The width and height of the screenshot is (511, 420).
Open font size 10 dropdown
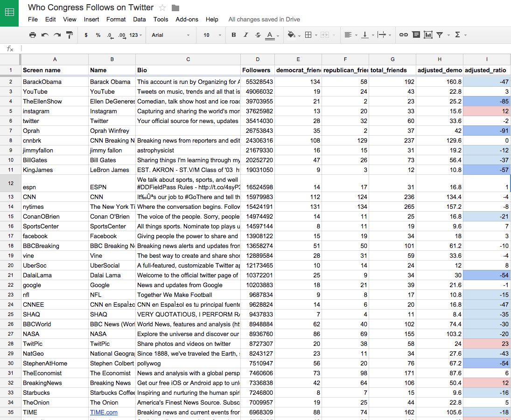click(212, 35)
